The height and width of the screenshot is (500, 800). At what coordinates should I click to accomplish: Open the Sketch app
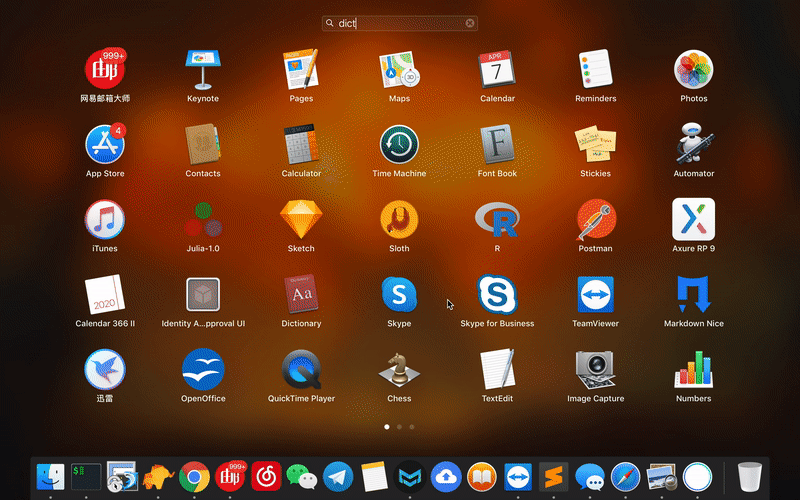coord(301,219)
